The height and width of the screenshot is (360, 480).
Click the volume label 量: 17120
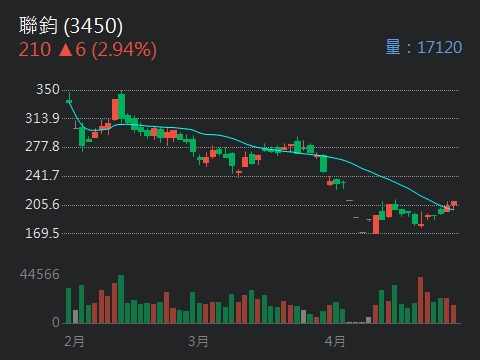point(424,47)
